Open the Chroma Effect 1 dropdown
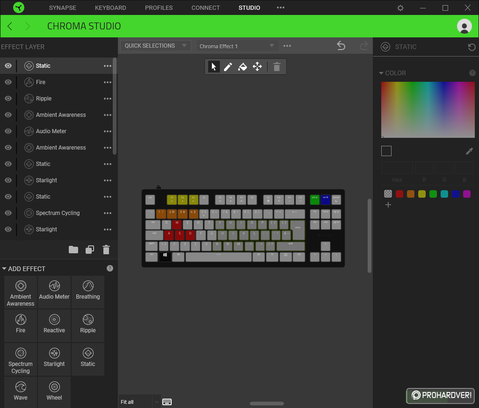 coord(236,46)
